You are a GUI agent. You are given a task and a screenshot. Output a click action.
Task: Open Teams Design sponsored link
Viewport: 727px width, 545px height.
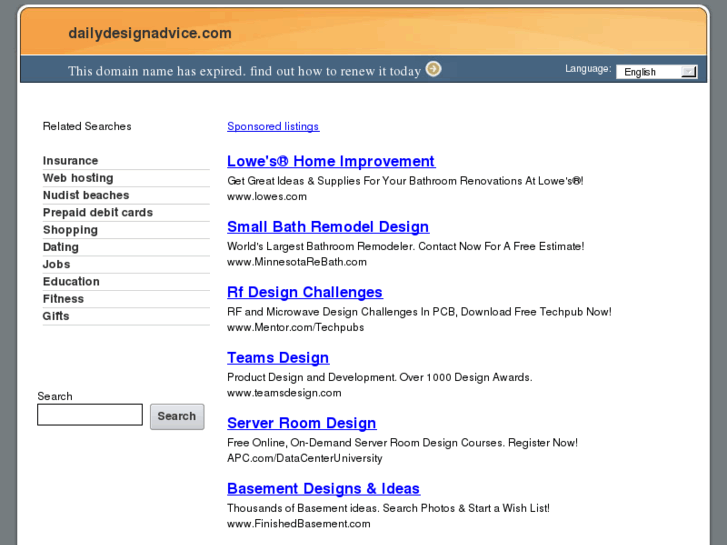[x=278, y=358]
